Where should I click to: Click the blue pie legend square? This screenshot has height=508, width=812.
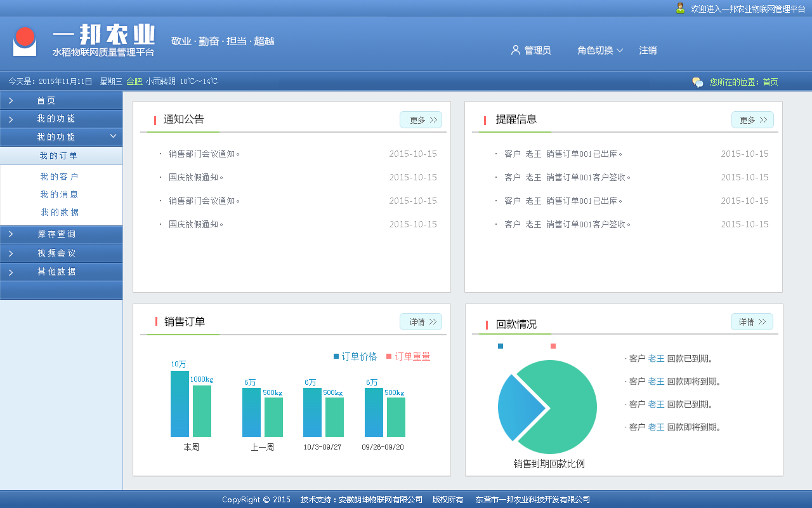click(x=501, y=346)
